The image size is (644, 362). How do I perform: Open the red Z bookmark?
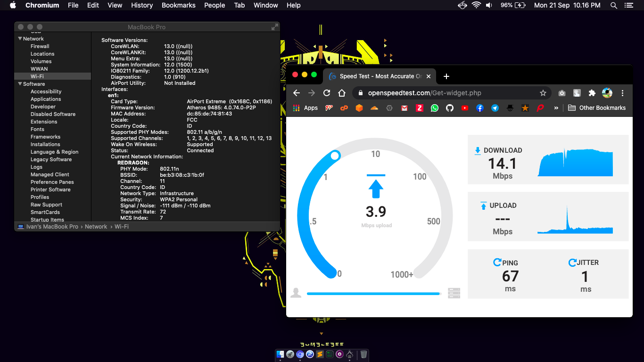point(419,108)
